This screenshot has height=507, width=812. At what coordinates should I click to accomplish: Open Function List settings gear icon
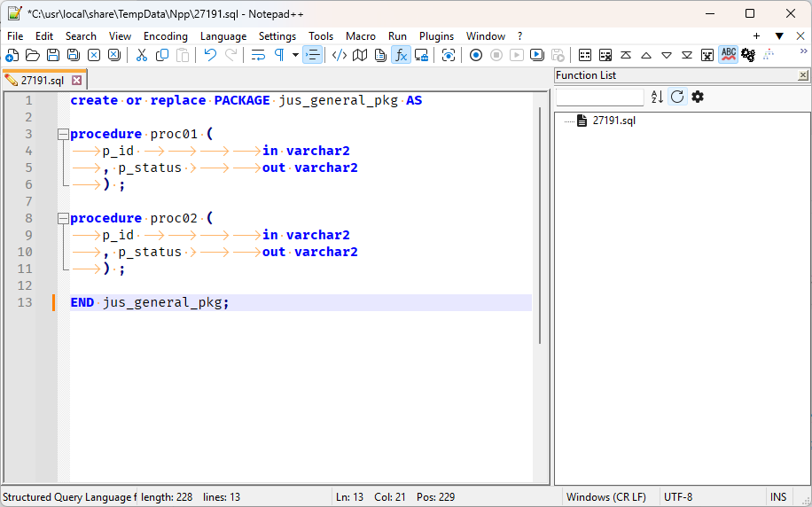coord(698,97)
